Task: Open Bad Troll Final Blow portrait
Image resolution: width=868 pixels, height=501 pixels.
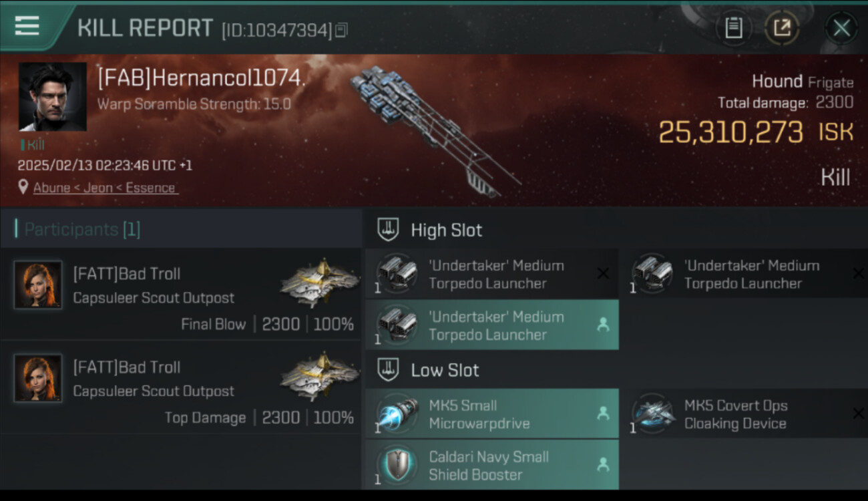Action: tap(38, 285)
